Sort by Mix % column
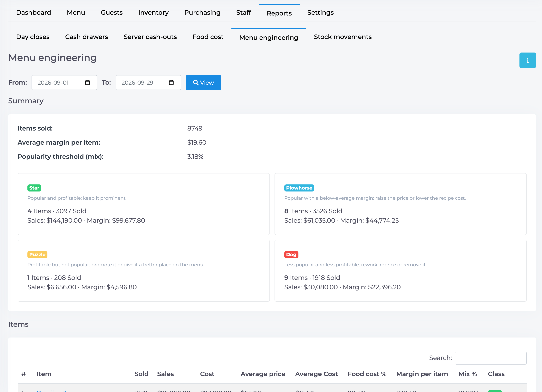This screenshot has width=542, height=392. [467, 374]
